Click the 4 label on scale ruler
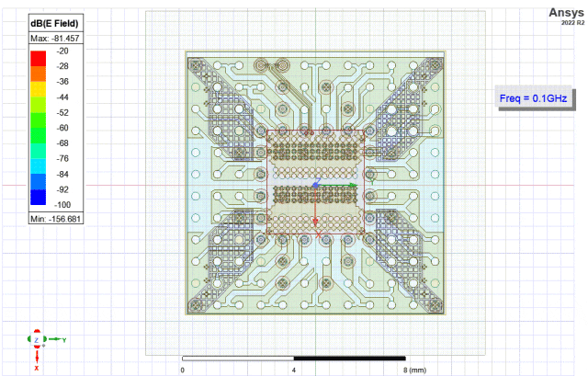Screen dimensions: 588x376 pos(294,370)
